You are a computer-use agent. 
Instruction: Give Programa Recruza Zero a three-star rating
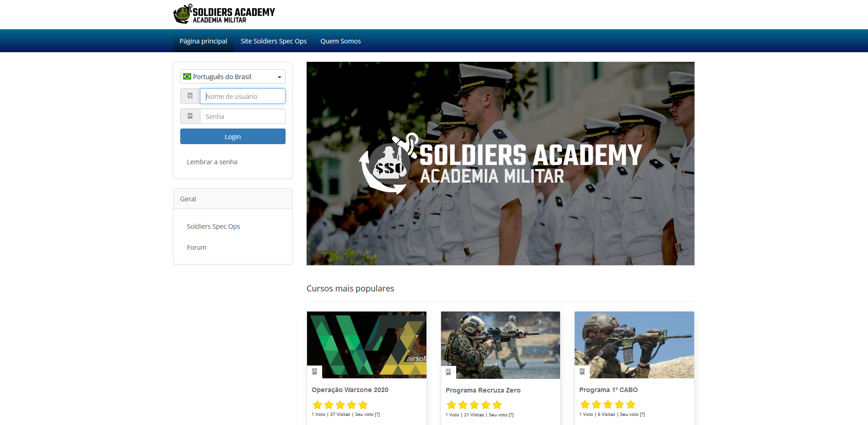click(474, 405)
